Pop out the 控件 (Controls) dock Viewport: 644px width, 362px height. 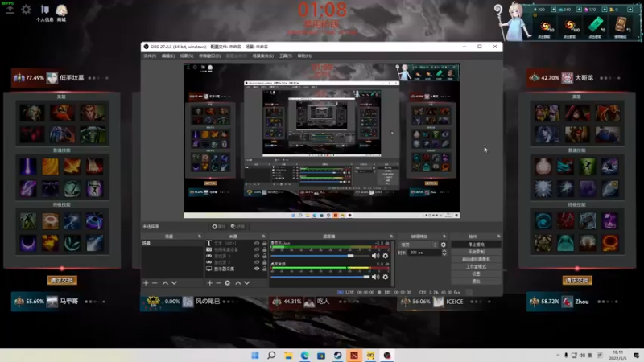pyautogui.click(x=498, y=237)
